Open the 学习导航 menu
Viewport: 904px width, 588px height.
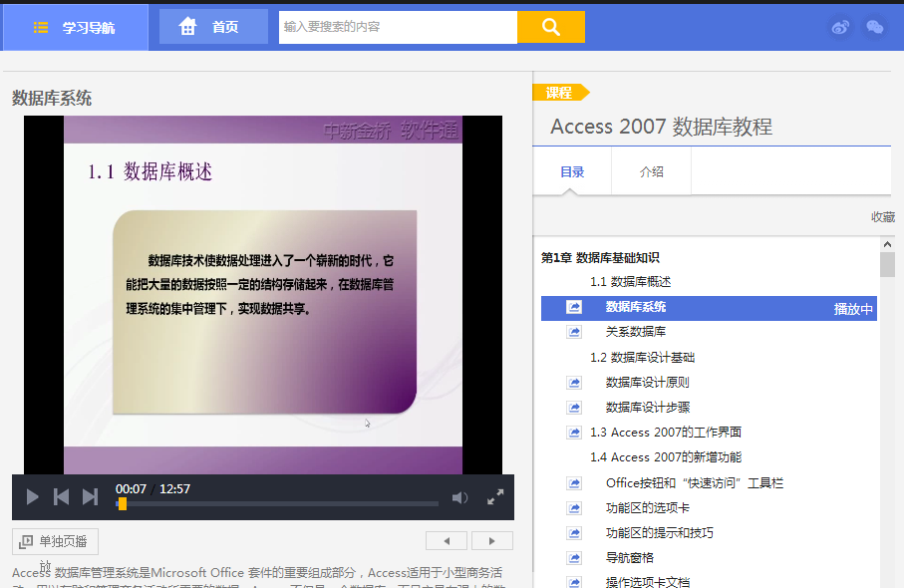[76, 28]
